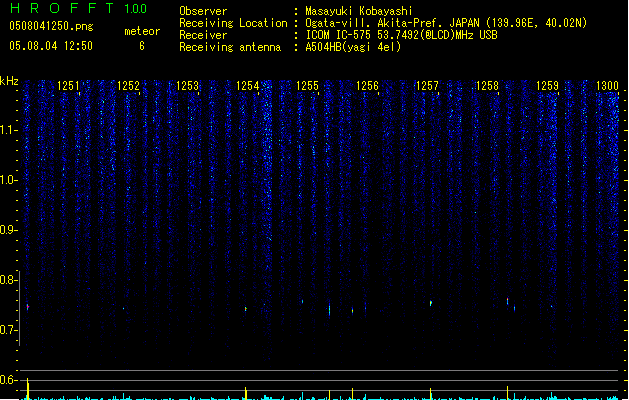Click time marker 1256

367,86
